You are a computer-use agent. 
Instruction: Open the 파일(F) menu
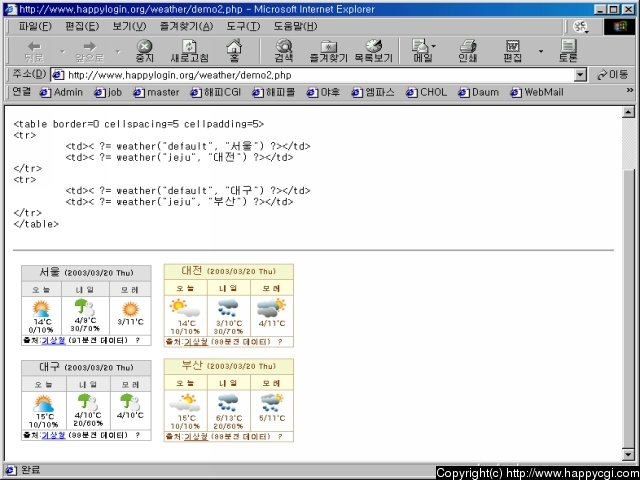click(x=35, y=27)
